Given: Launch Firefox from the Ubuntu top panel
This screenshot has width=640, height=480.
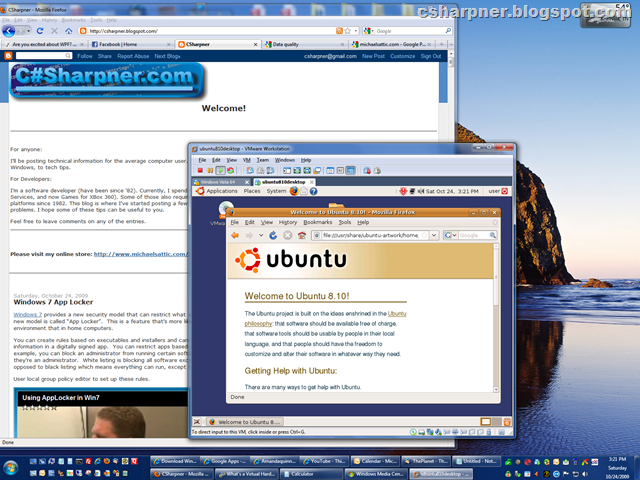Looking at the screenshot, I should tap(294, 191).
